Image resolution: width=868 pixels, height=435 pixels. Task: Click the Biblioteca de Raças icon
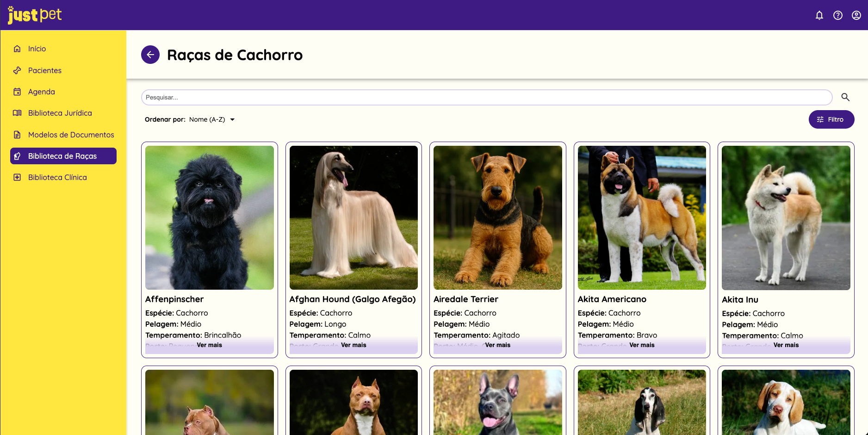pos(17,156)
